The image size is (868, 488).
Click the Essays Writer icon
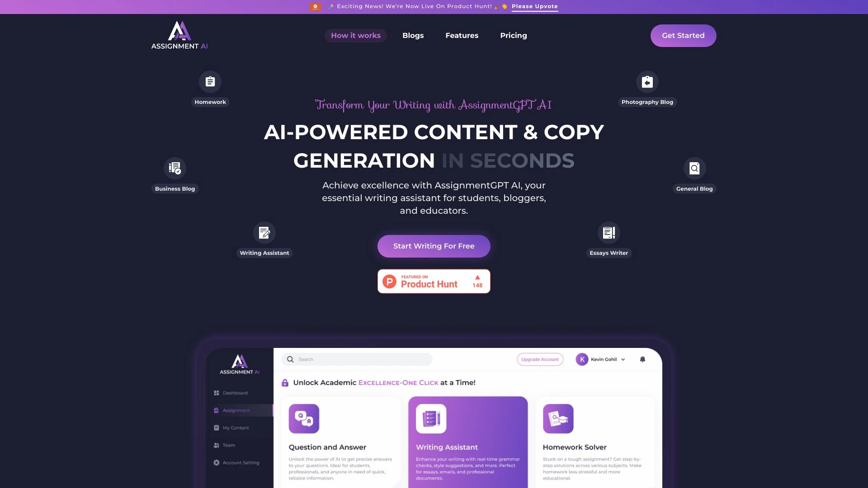tap(609, 232)
